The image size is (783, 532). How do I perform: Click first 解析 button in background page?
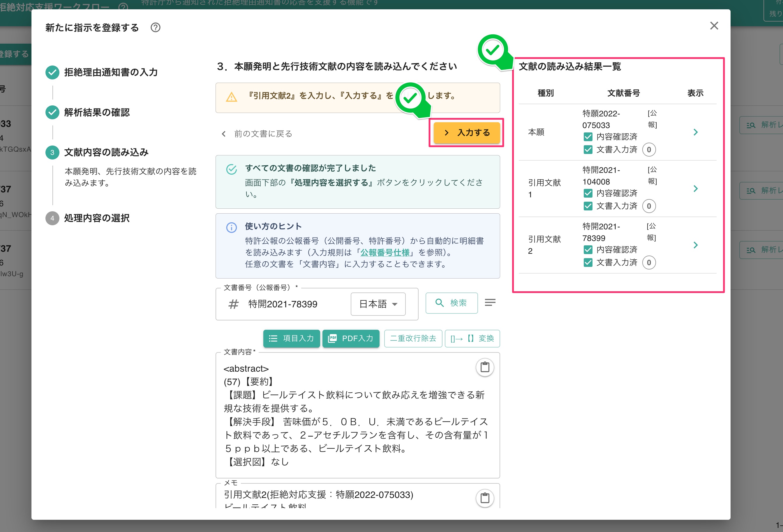pyautogui.click(x=762, y=125)
